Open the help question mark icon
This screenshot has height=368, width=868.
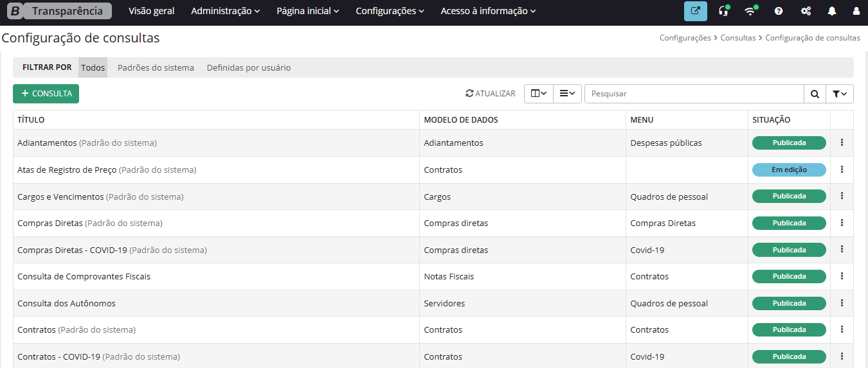(779, 11)
